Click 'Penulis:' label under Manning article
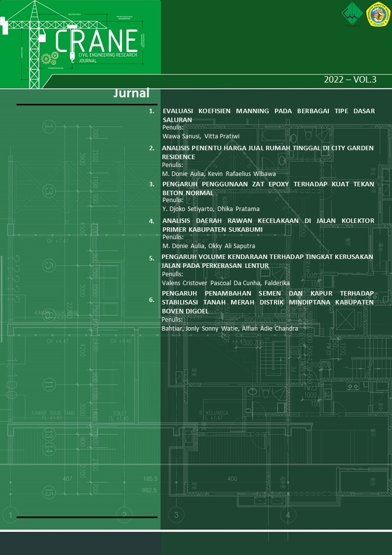392x555 pixels. coord(173,128)
